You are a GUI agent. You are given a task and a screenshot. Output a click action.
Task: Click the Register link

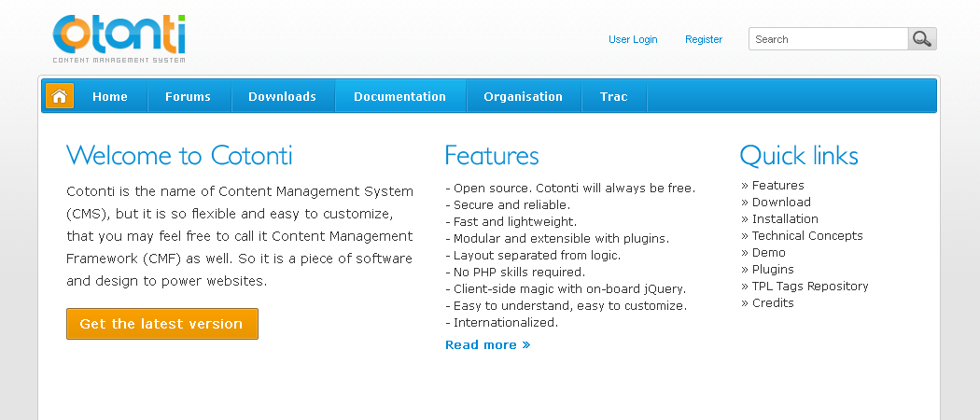click(704, 39)
